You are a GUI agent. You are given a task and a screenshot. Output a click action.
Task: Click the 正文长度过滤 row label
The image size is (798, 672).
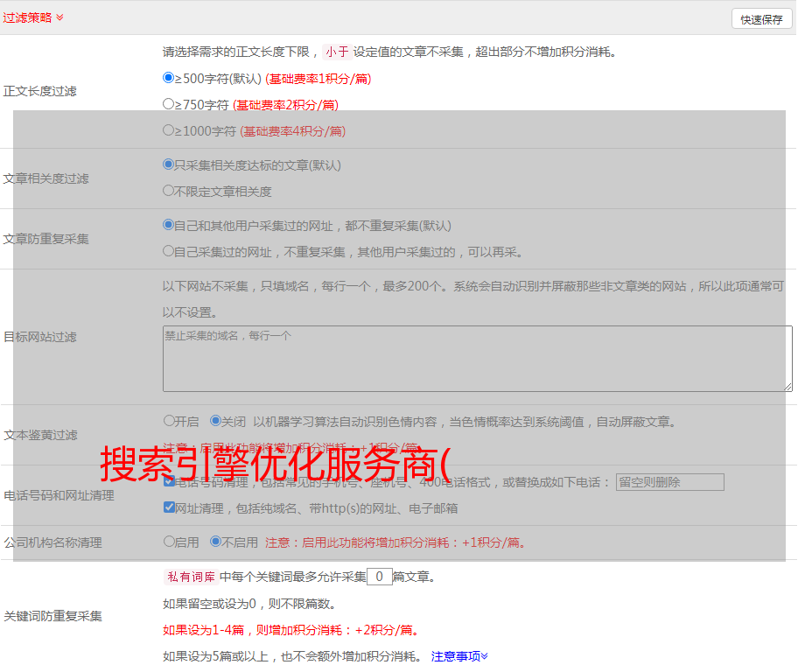pyautogui.click(x=40, y=91)
